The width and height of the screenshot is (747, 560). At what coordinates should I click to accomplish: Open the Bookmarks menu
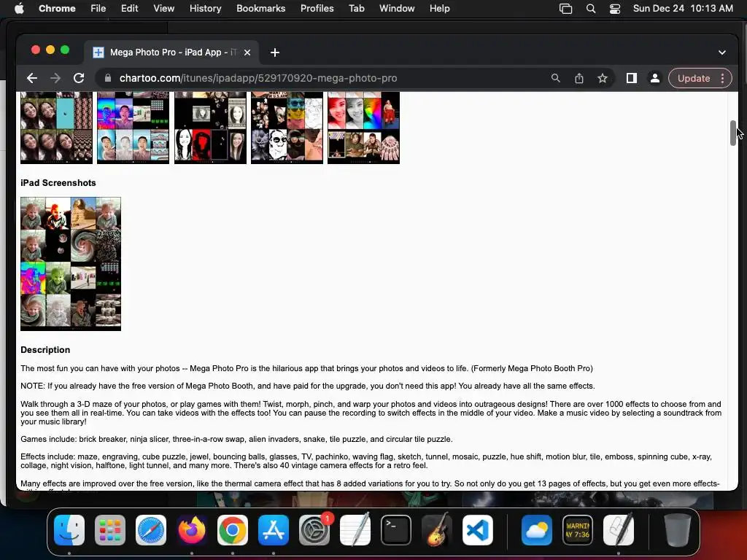(260, 8)
